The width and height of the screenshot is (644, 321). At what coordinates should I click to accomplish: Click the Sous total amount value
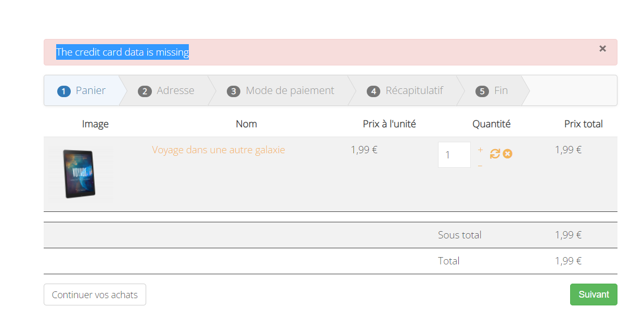568,235
